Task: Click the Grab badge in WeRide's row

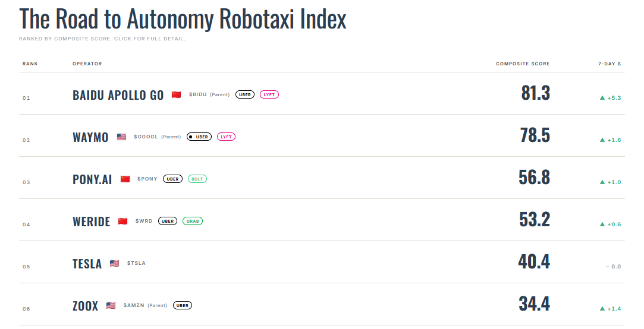Action: [193, 221]
